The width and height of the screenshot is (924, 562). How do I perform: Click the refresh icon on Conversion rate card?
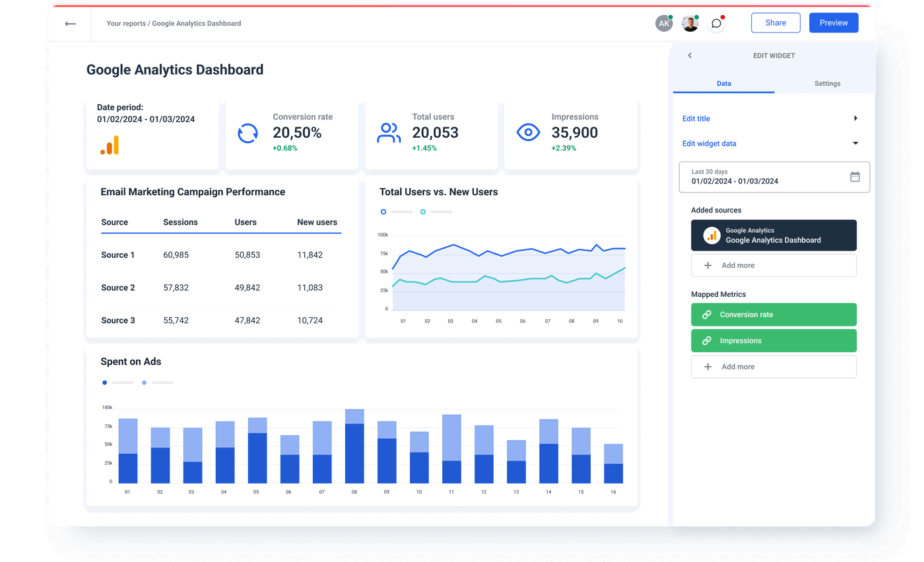[247, 133]
